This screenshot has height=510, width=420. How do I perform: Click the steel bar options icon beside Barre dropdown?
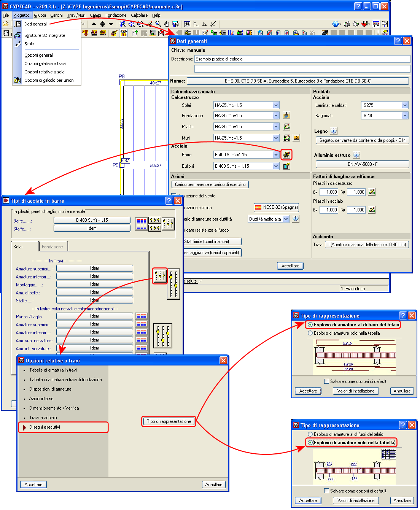coord(286,154)
